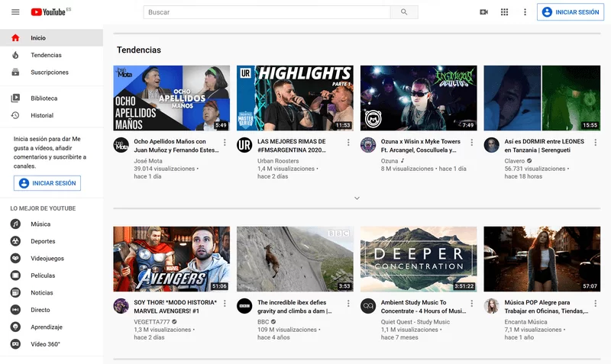Play the Ocho Apellidos Maños thumbnail
This screenshot has height=364, width=611.
coord(171,98)
